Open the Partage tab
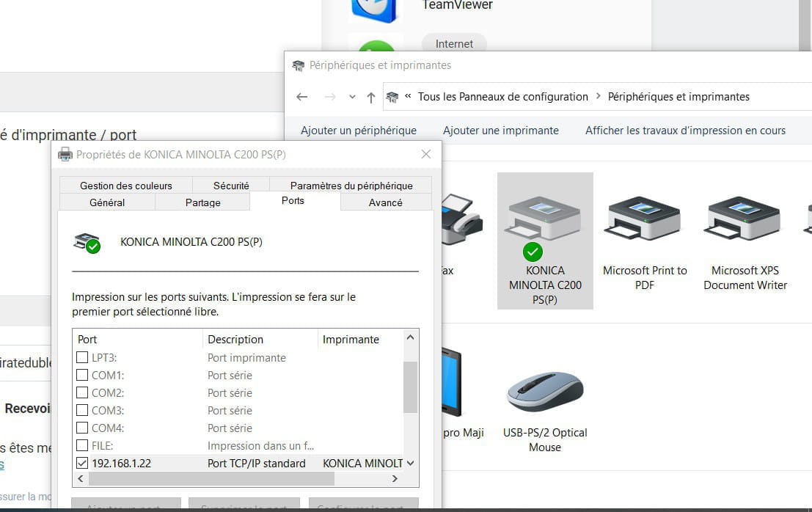Viewport: 812px width, 512px height. click(203, 202)
